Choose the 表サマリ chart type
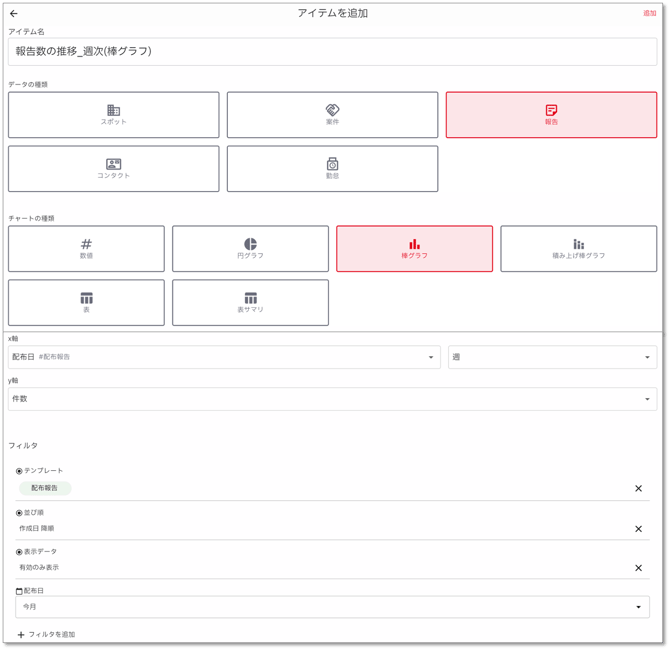The height and width of the screenshot is (650, 670). (250, 303)
